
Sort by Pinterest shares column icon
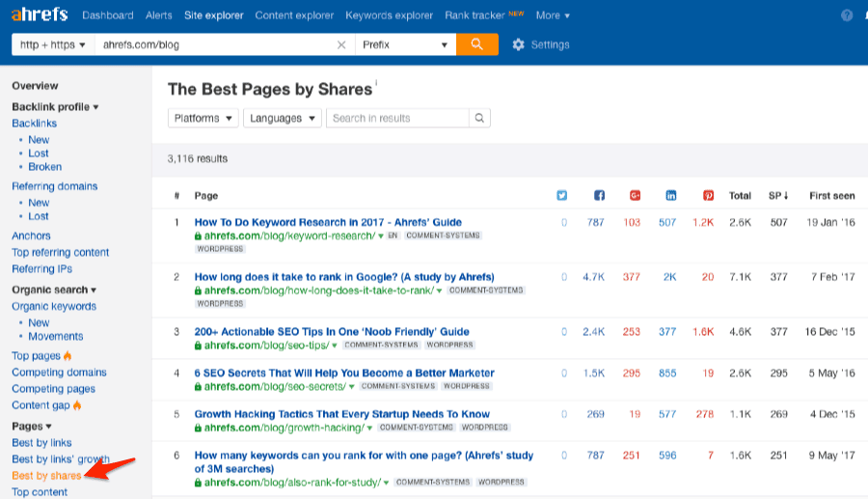point(708,196)
